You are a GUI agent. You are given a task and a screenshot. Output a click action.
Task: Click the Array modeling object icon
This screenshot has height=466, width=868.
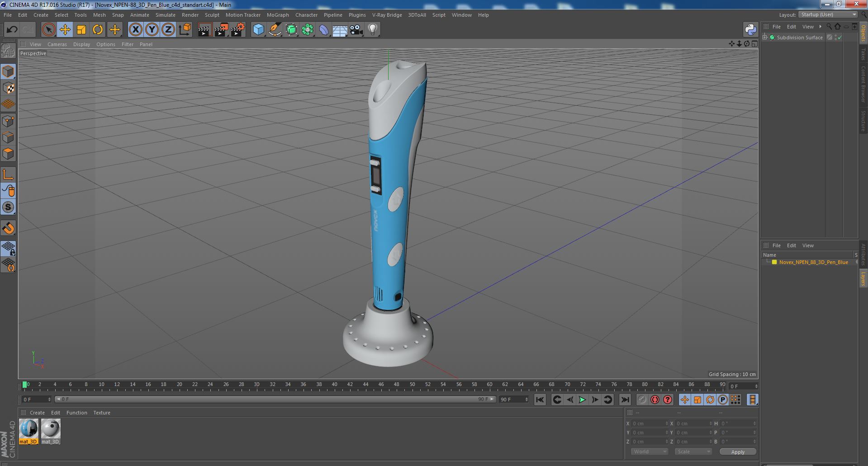(308, 30)
